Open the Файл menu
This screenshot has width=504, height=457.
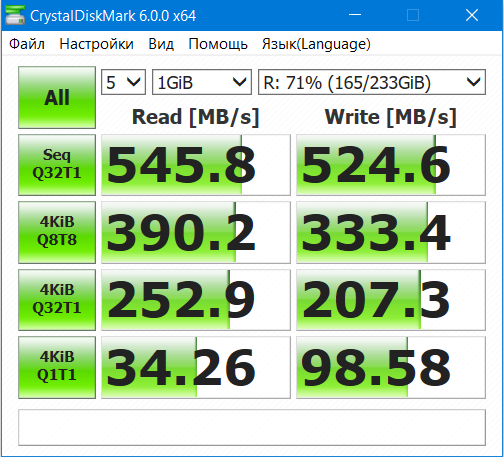27,44
